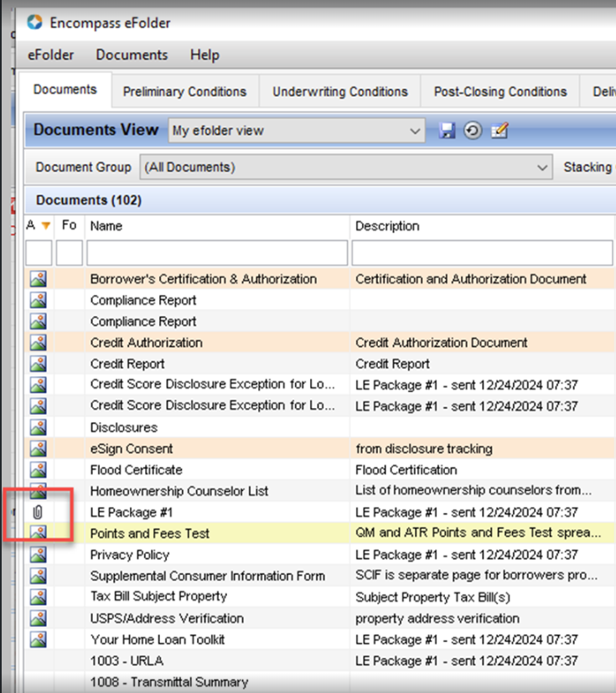616x693 pixels.
Task: Click attachment icon for Borrower's Certification & Authorization
Action: coord(39,279)
